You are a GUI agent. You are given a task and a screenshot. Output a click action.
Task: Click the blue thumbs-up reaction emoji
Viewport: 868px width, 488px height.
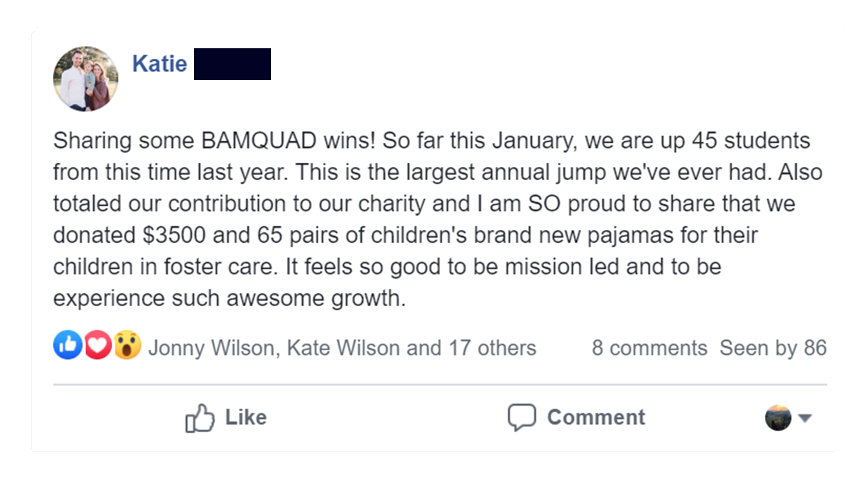[x=68, y=345]
